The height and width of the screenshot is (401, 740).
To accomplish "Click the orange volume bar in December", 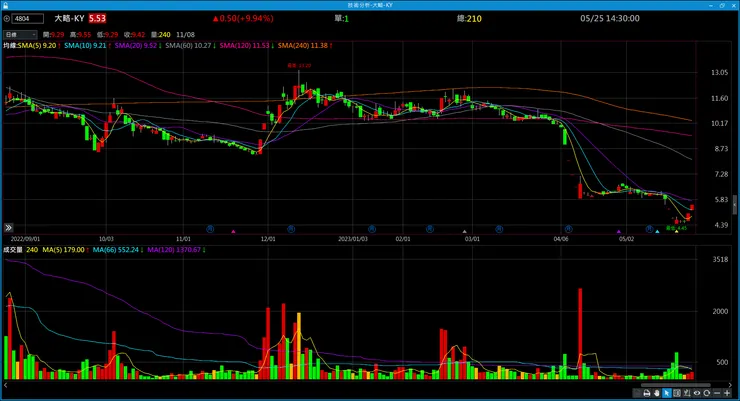I will 298,346.
